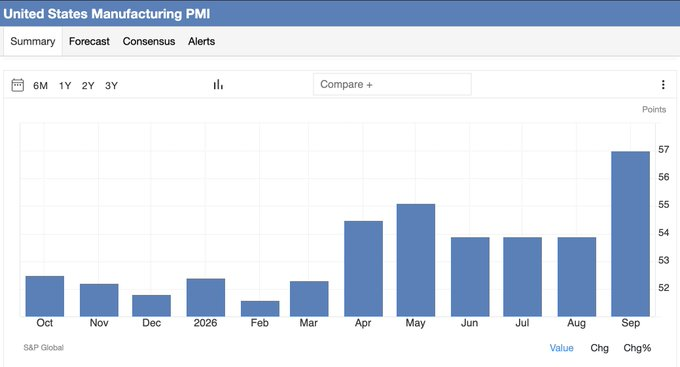Image resolution: width=680 pixels, height=367 pixels.
Task: Click the May bar in chart
Action: point(416,260)
